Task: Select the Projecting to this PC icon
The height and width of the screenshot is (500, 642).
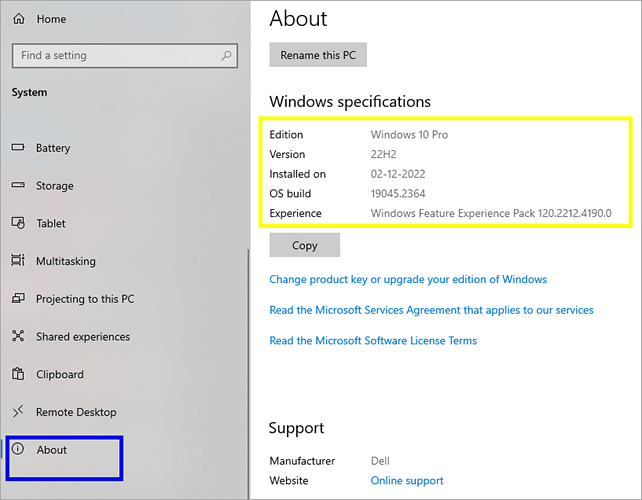Action: pos(17,299)
